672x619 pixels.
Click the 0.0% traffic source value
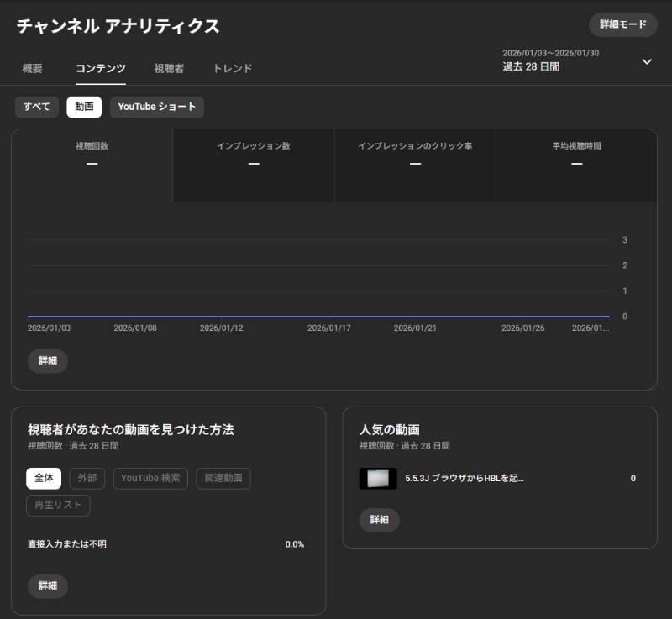tap(295, 544)
